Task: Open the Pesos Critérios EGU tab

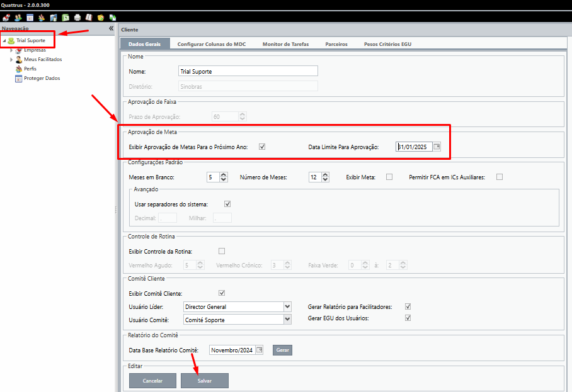Action: [387, 44]
